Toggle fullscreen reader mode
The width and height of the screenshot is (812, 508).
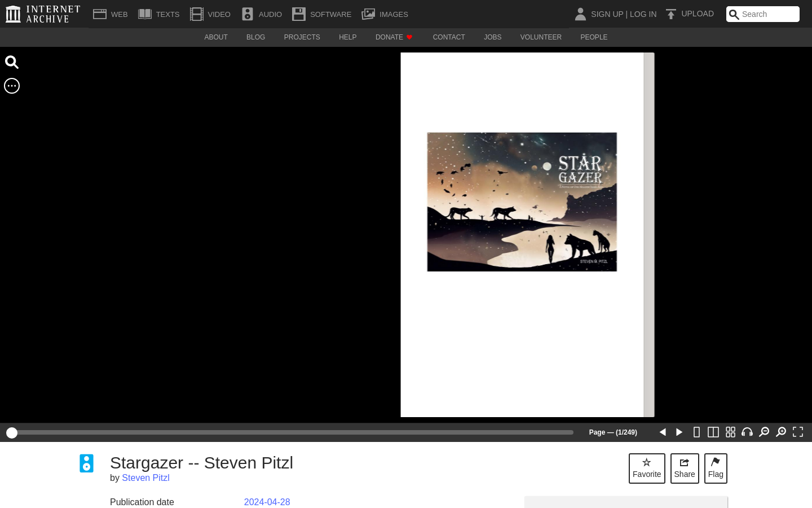tap(798, 432)
